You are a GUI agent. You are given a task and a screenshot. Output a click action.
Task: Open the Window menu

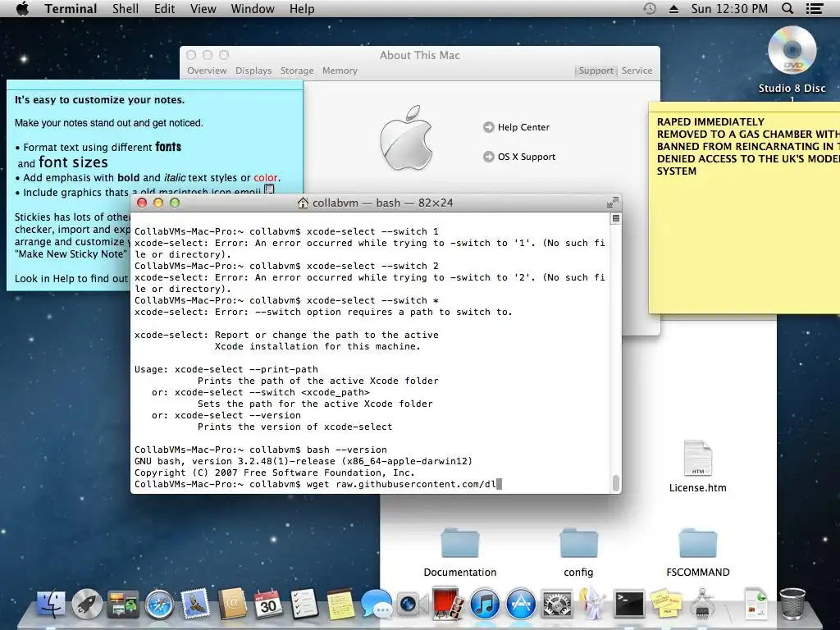click(253, 8)
